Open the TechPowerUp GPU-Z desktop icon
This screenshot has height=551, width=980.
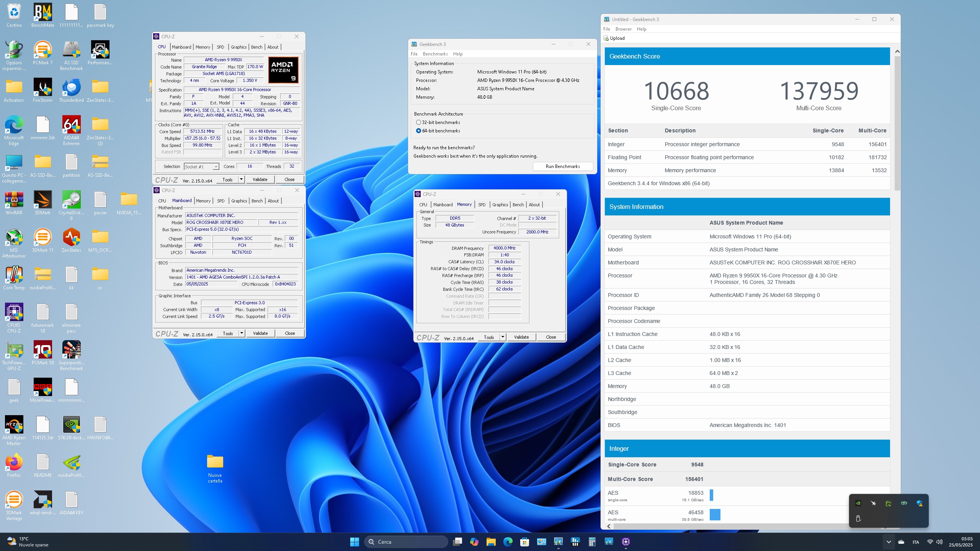pyautogui.click(x=14, y=356)
